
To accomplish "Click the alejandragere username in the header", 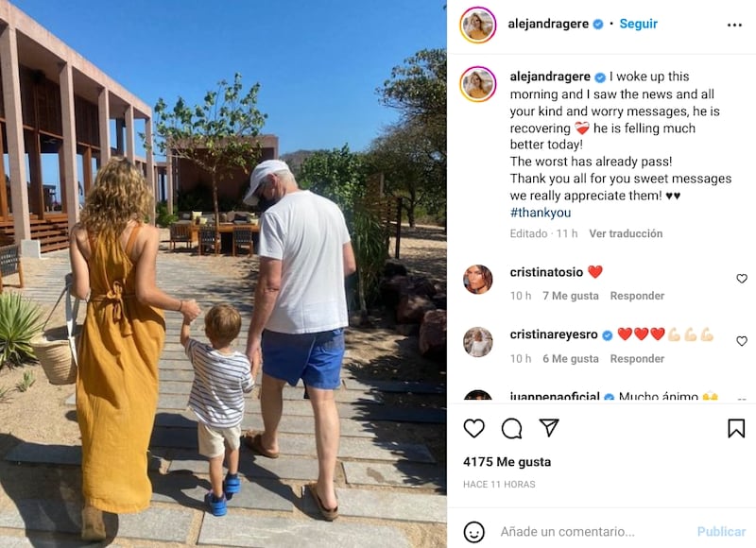I will 548,24.
